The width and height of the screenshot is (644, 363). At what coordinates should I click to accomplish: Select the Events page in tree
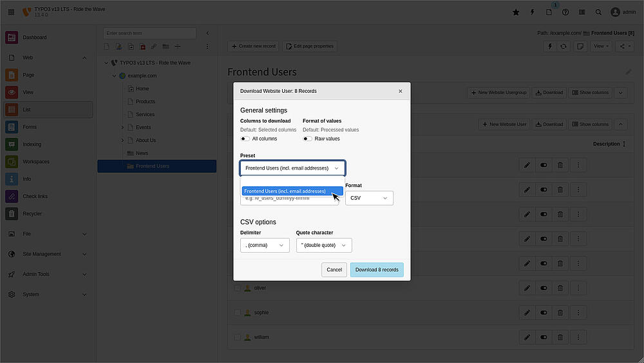pyautogui.click(x=143, y=127)
